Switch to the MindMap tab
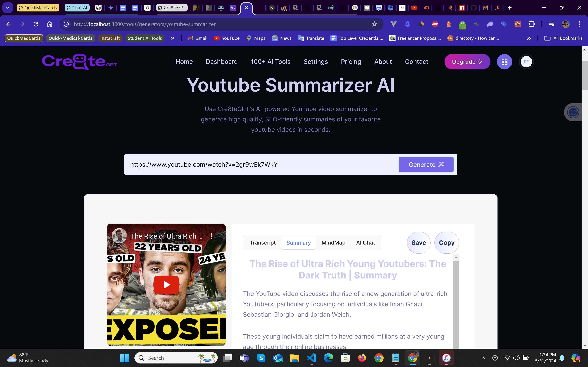Screen dimensions: 588x367 coord(333,243)
